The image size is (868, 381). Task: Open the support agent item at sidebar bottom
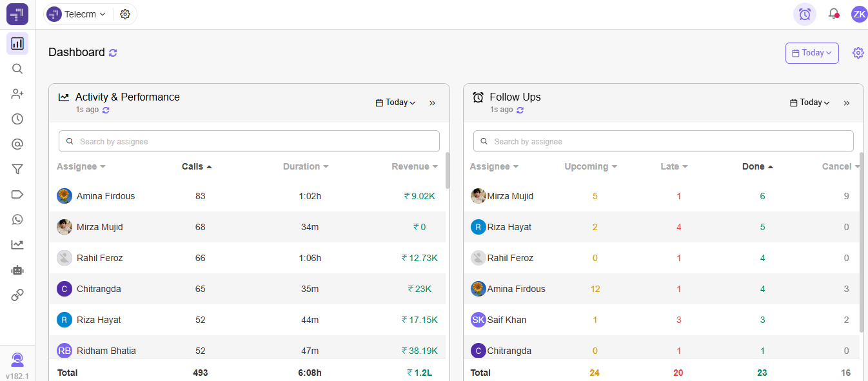click(x=17, y=359)
